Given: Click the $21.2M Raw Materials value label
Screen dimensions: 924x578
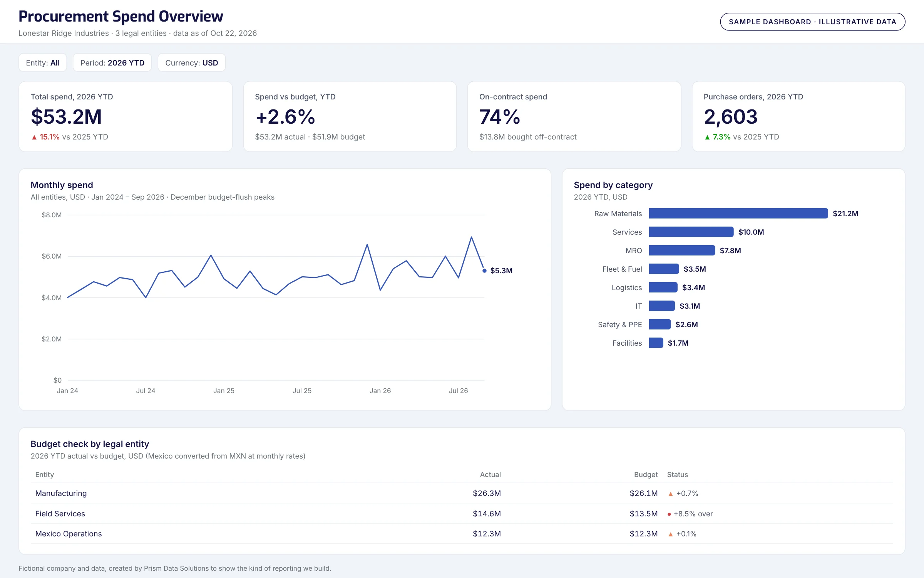Looking at the screenshot, I should point(845,213).
